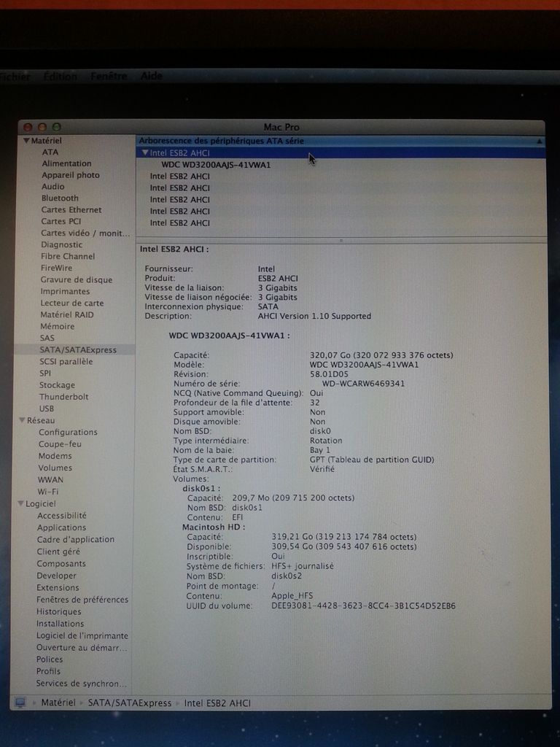
Task: Click Intel ESB2 AHCI in bottom path bar
Action: click(217, 703)
